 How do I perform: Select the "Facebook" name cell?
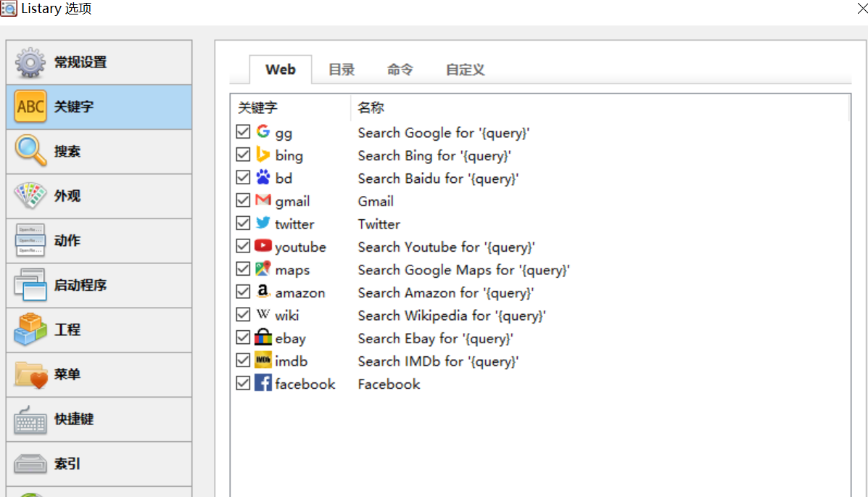point(389,384)
